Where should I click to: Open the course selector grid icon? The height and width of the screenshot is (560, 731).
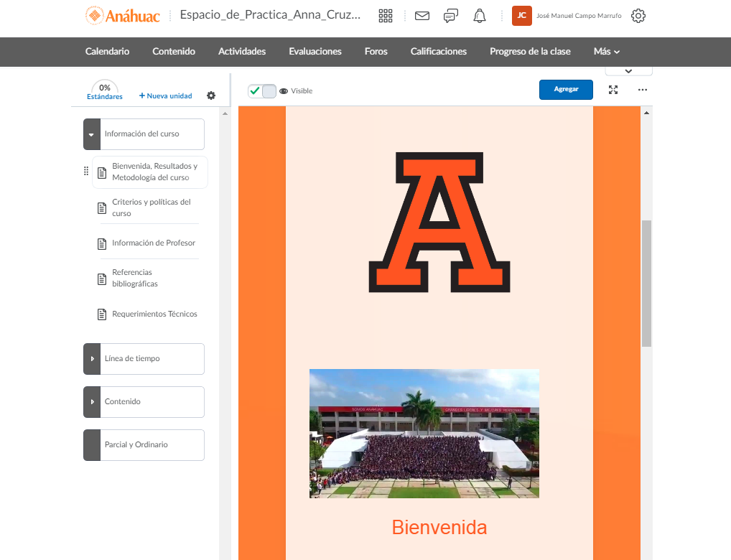click(386, 16)
